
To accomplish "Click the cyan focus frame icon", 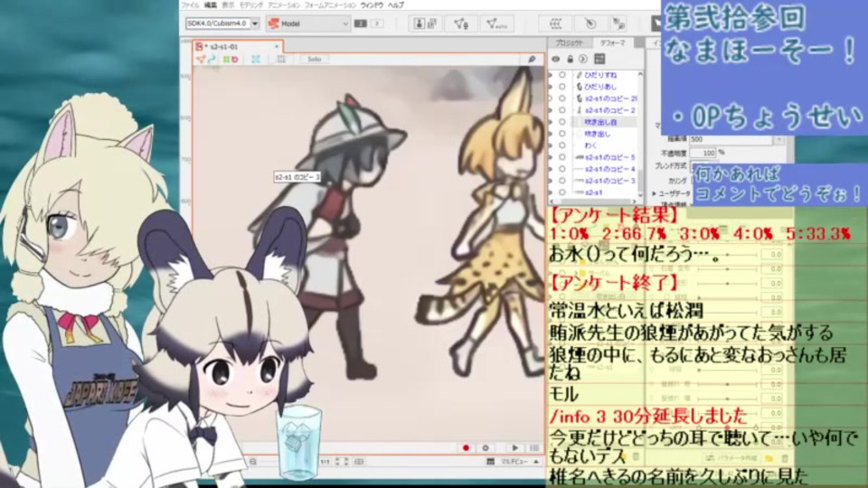I will (256, 60).
